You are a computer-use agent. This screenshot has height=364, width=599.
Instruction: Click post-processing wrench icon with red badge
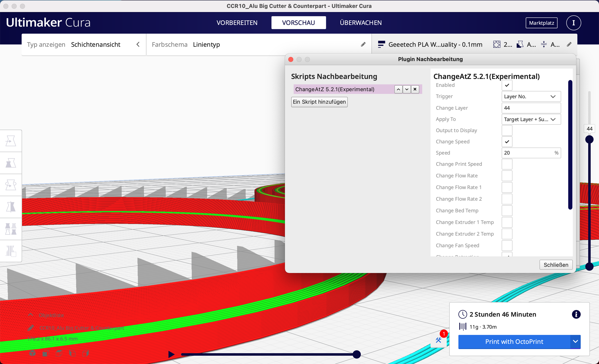(439, 340)
